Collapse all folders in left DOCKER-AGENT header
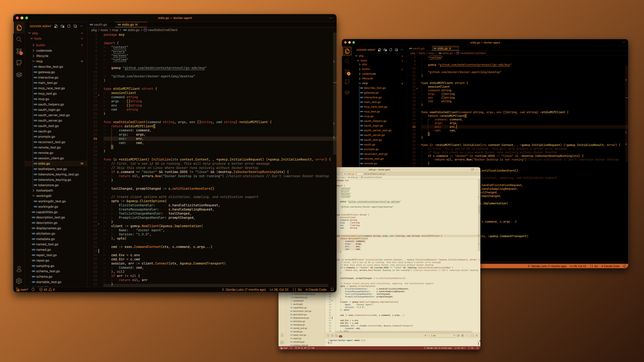The width and height of the screenshot is (644, 362). click(x=75, y=26)
